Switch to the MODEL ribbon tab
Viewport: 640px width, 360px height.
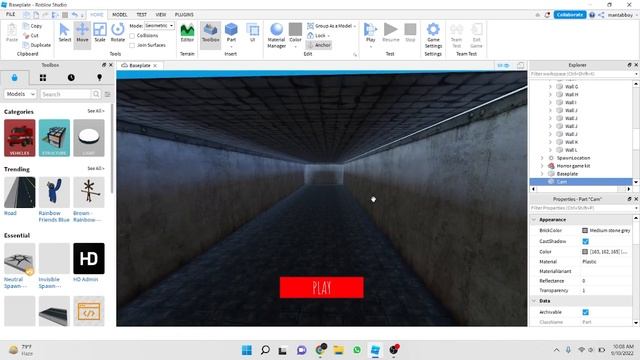click(x=120, y=14)
